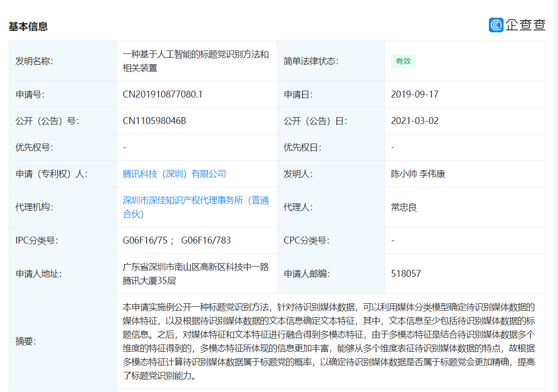Click the invention title text
The height and width of the screenshot is (392, 558).
[196, 61]
